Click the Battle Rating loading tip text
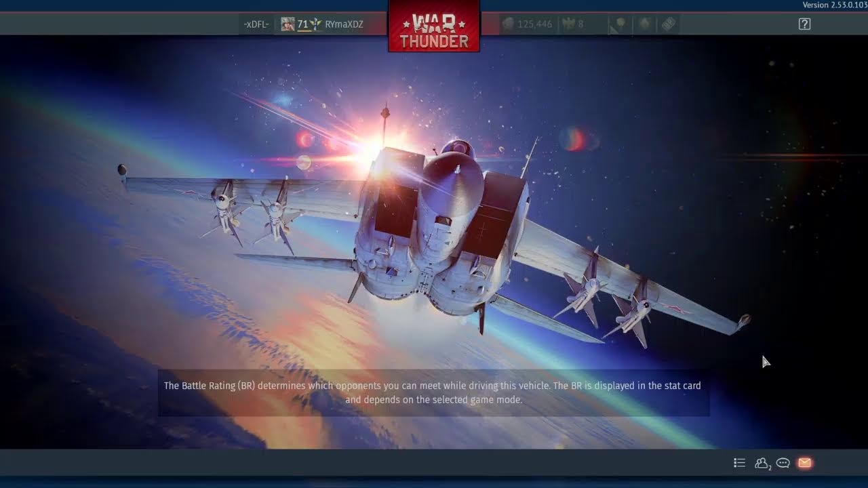 pos(433,392)
